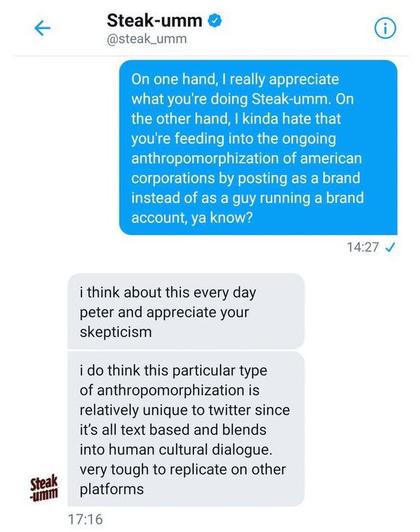Click 'account, ya know?' in the blue message
420x532 pixels.
pyautogui.click(x=192, y=218)
